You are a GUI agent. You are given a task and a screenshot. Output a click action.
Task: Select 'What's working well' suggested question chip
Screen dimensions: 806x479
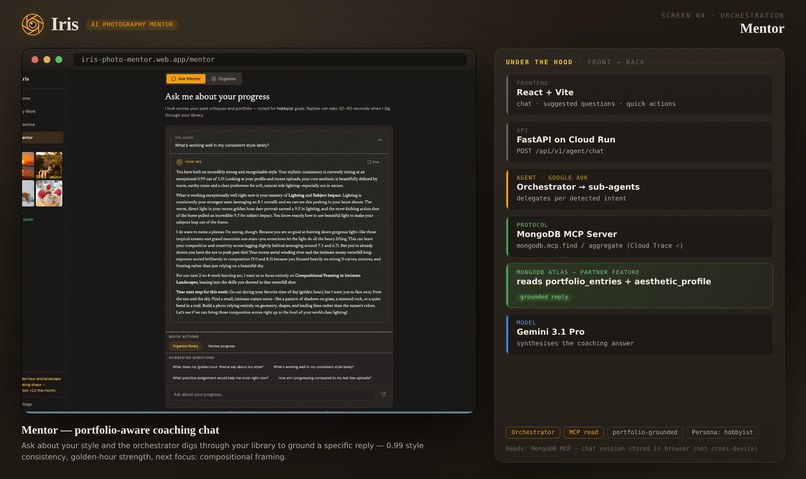click(x=314, y=367)
